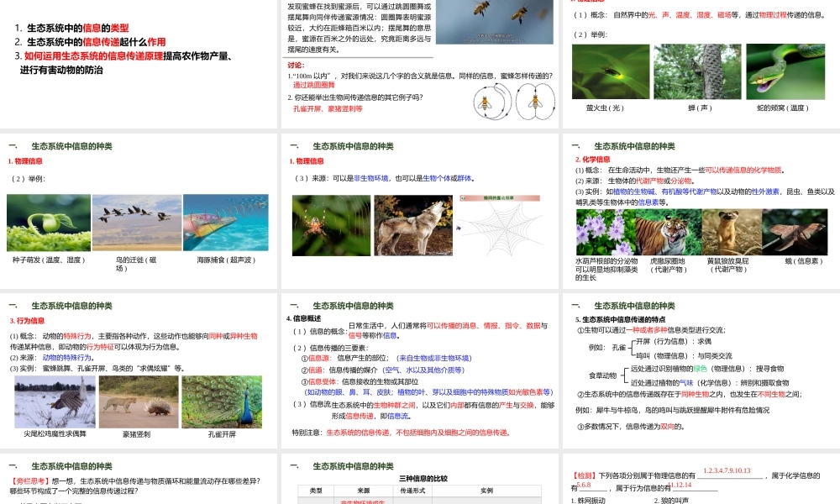Click the red 特别注意 note text
Screen dimensions: 840x504
pos(418,433)
